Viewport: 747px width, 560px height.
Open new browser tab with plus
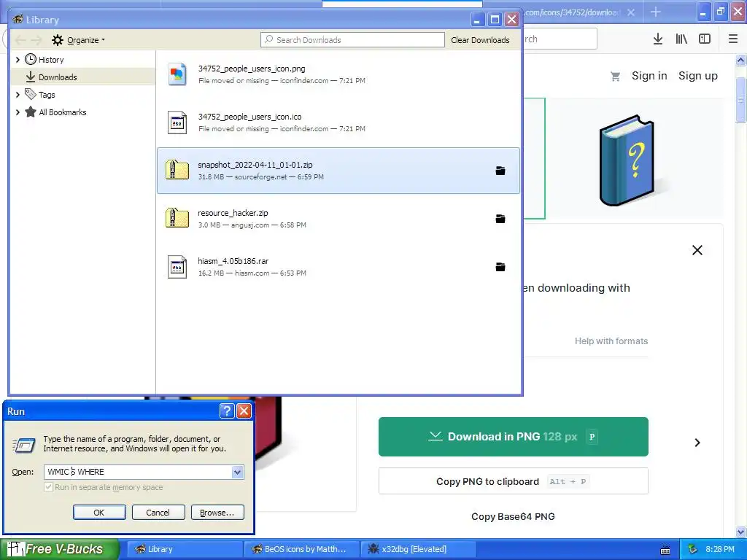coord(656,12)
